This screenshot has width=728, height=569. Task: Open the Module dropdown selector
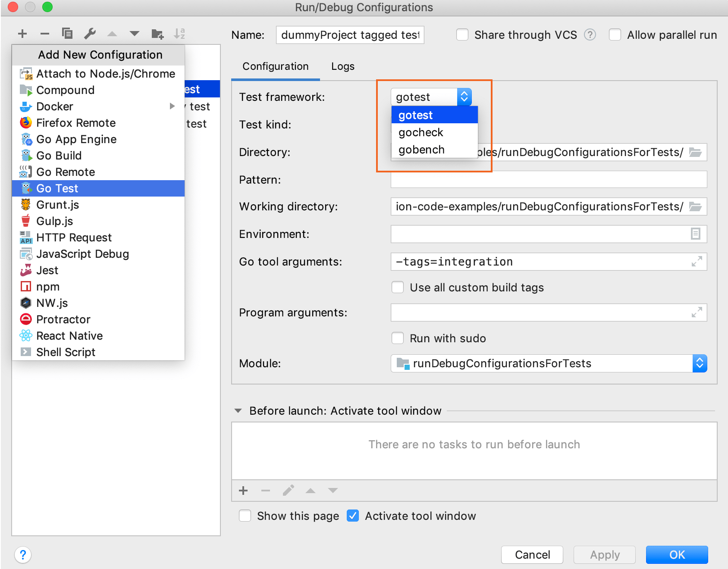coord(549,363)
